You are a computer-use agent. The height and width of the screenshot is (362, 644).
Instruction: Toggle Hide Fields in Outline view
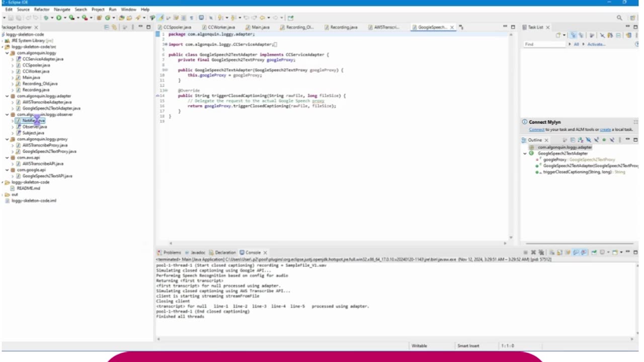click(x=589, y=140)
